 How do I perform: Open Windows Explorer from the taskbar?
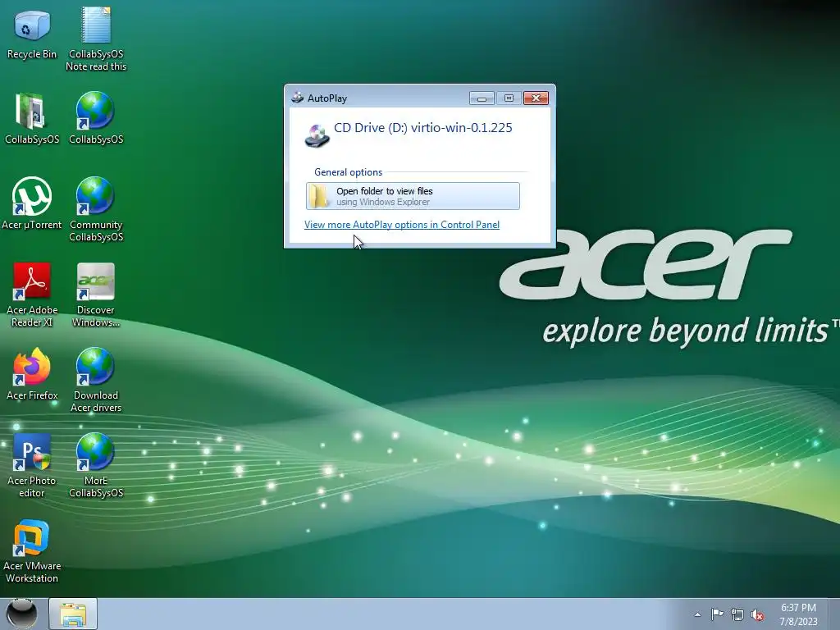pyautogui.click(x=73, y=614)
